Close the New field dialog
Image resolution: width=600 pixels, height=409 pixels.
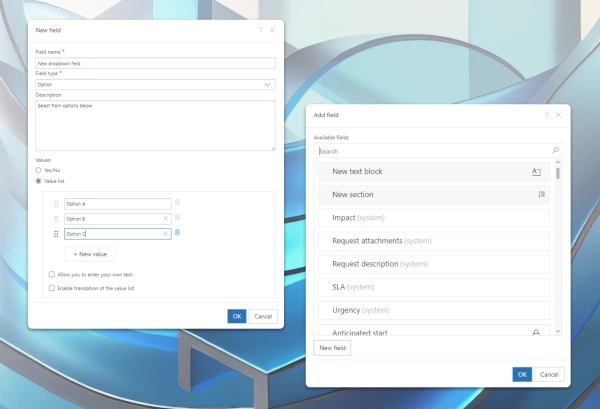[x=272, y=30]
